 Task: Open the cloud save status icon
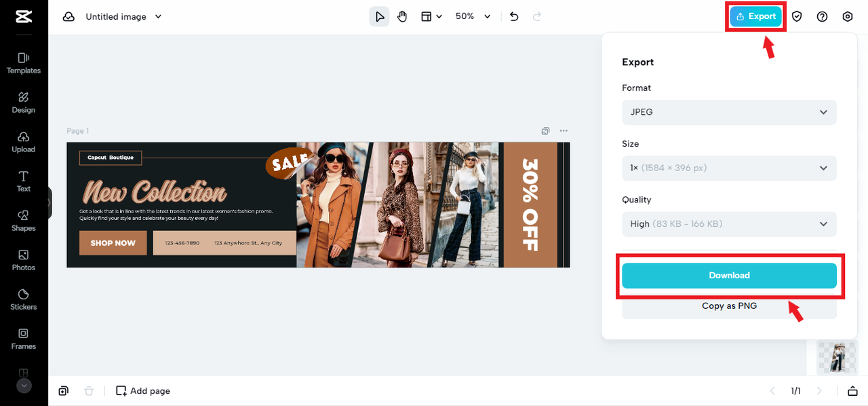click(68, 17)
